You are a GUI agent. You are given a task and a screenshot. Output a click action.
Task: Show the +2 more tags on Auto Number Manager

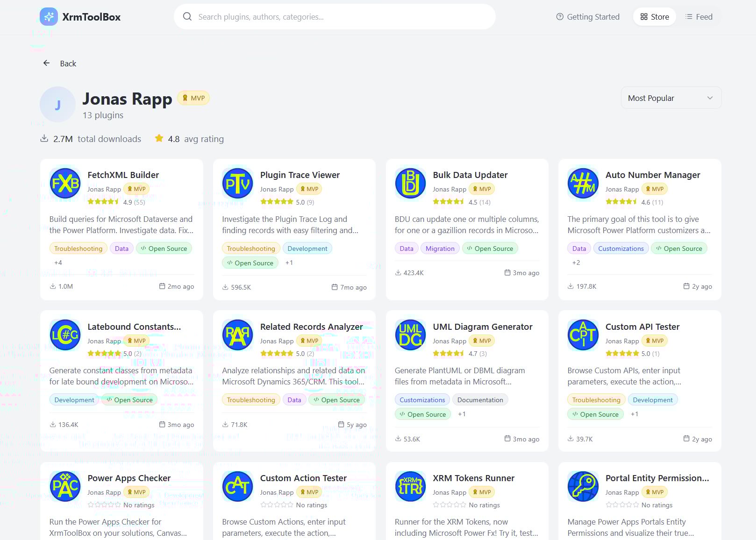(576, 263)
